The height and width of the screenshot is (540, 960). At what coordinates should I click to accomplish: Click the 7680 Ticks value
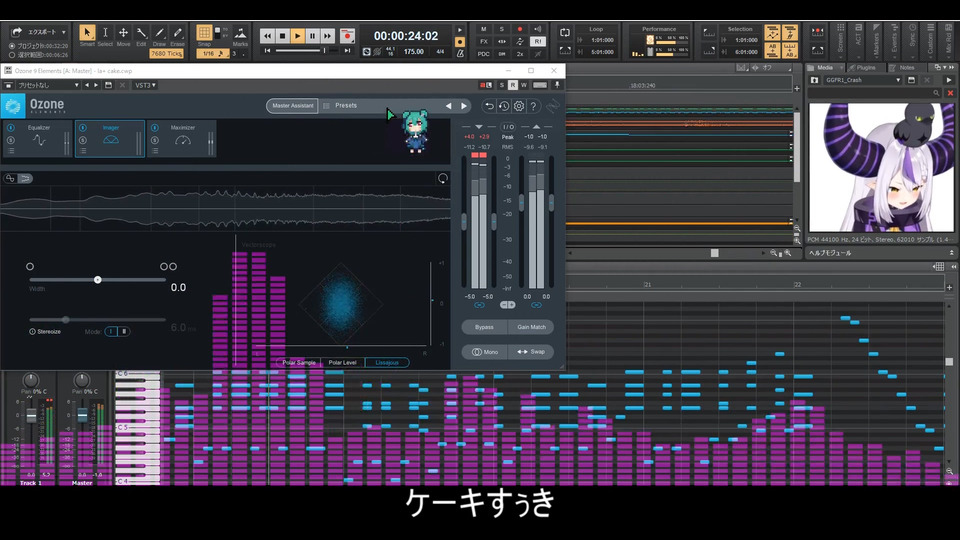click(166, 54)
